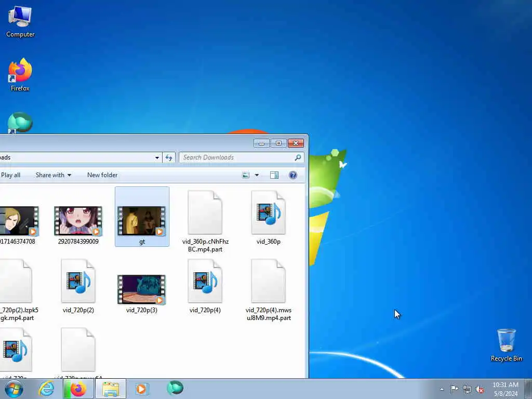This screenshot has height=399, width=532.
Task: Select the gt video thumbnail
Action: click(x=141, y=221)
